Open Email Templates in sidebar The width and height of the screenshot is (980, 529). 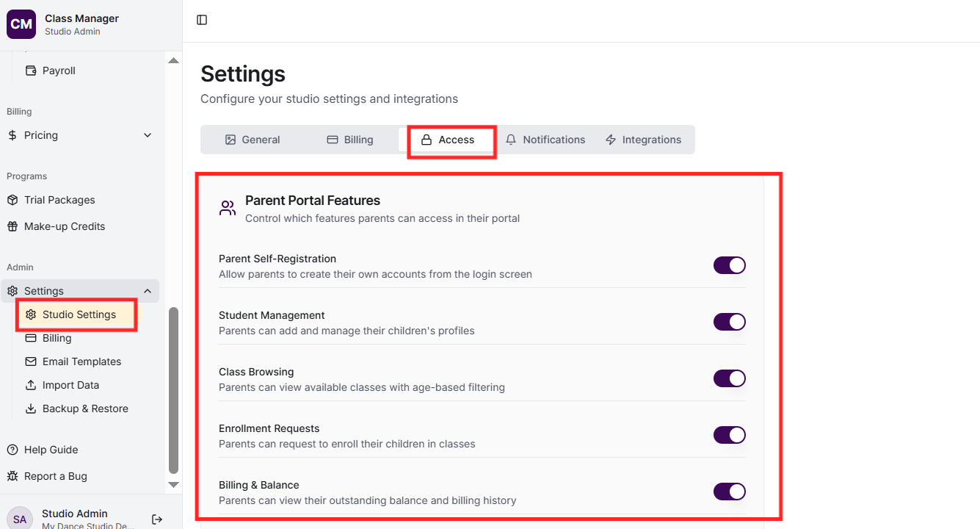click(81, 361)
